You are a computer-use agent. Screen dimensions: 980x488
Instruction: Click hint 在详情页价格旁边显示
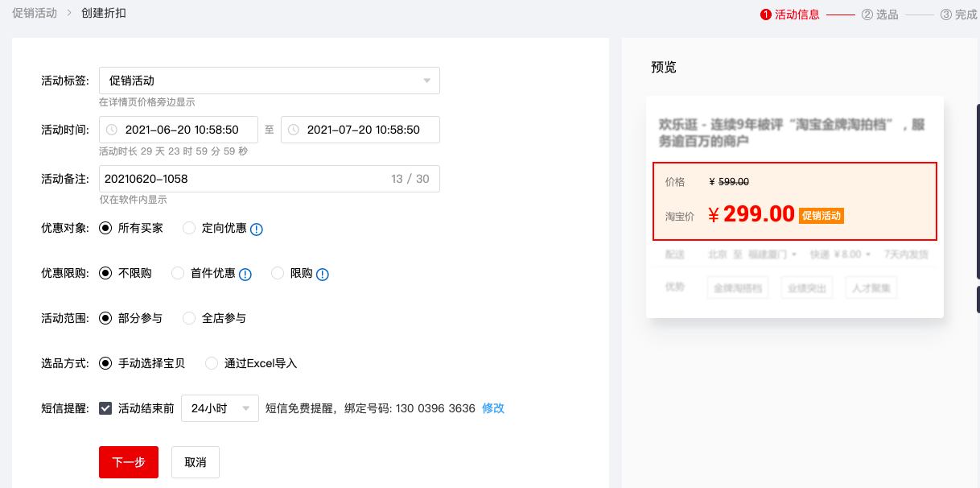coord(146,102)
